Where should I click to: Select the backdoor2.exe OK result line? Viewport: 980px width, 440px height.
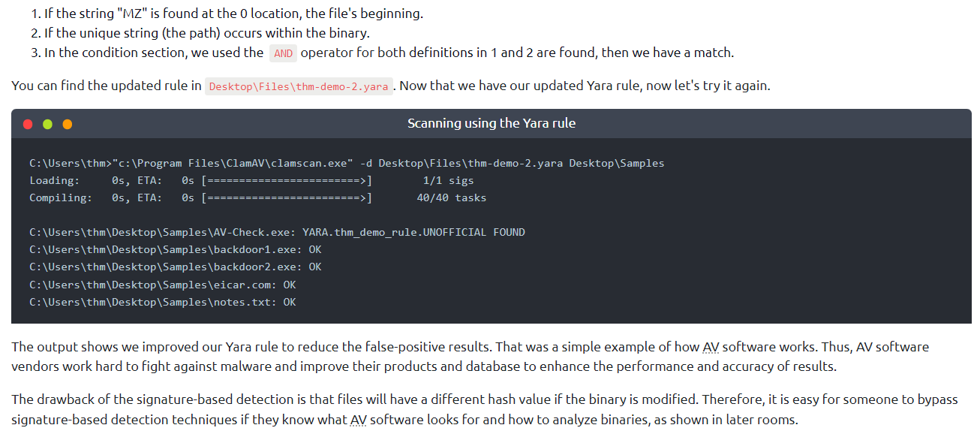coord(175,267)
